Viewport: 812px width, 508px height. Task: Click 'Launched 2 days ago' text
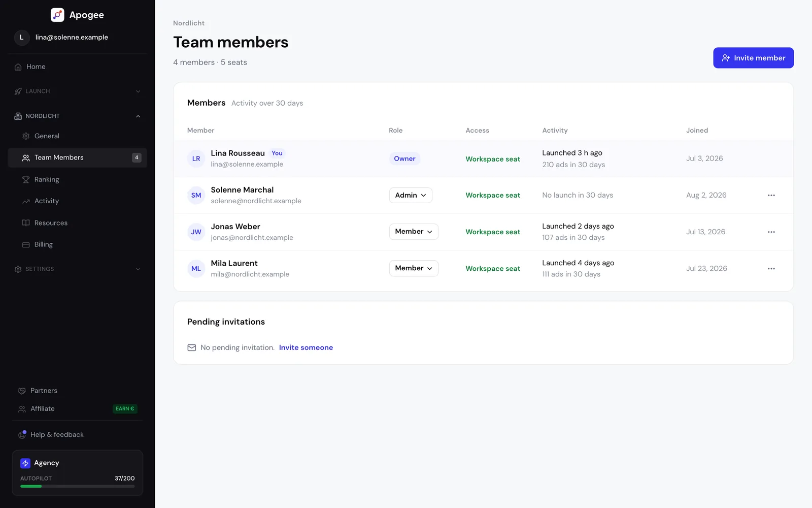(578, 227)
